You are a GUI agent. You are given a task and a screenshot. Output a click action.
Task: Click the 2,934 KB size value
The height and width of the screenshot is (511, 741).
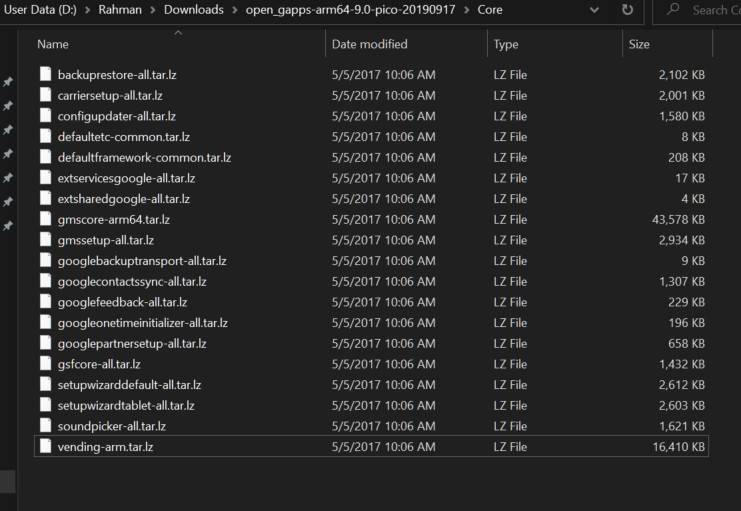(x=682, y=240)
